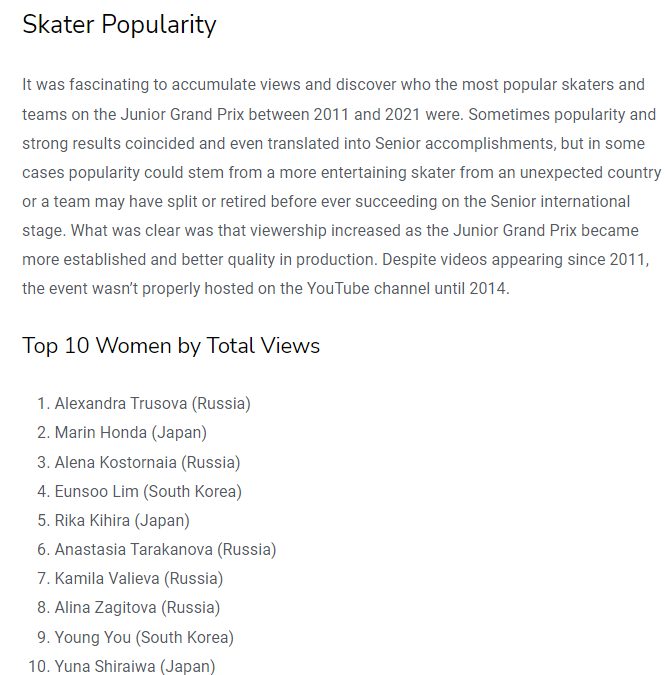Click the Anastasia Tarakanova list item
665x675 pixels.
coord(165,549)
